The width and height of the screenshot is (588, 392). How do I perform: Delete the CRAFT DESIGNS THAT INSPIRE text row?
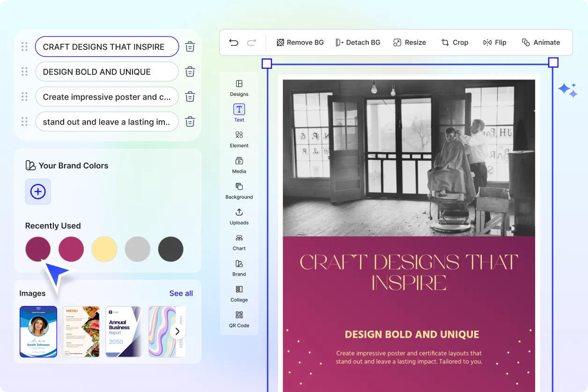[190, 47]
